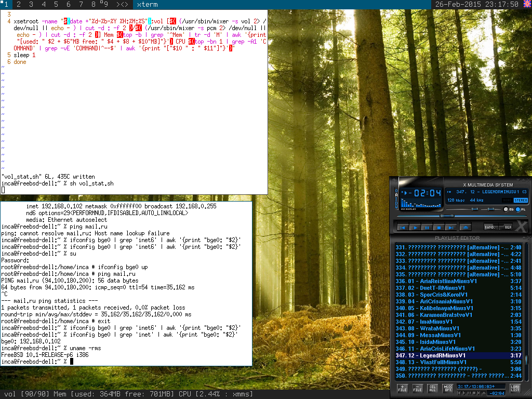This screenshot has width=532, height=399.
Task: Click playlist mini previous track icon
Action: click(459, 393)
